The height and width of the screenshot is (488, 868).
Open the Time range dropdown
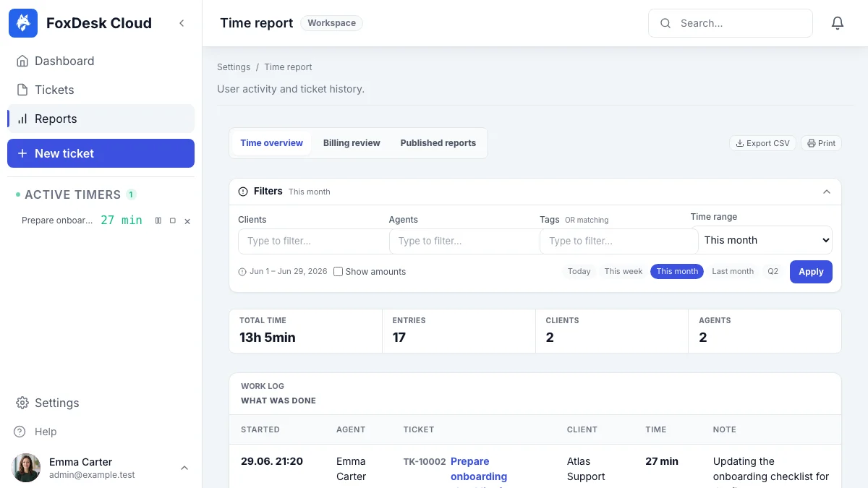(762, 240)
